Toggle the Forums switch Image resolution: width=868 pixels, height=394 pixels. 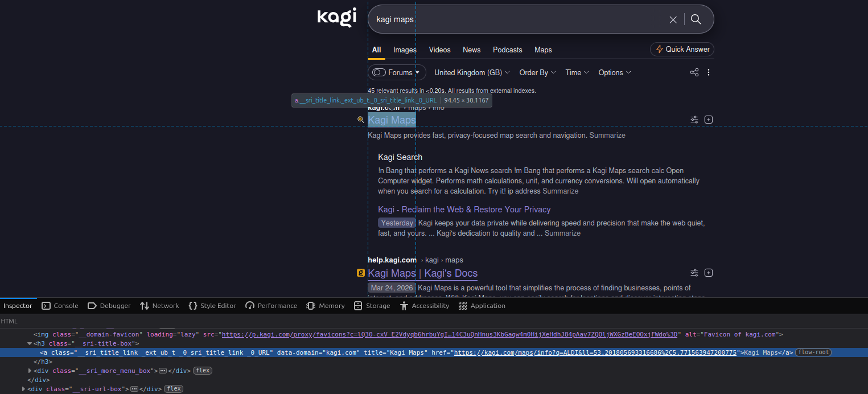click(379, 72)
